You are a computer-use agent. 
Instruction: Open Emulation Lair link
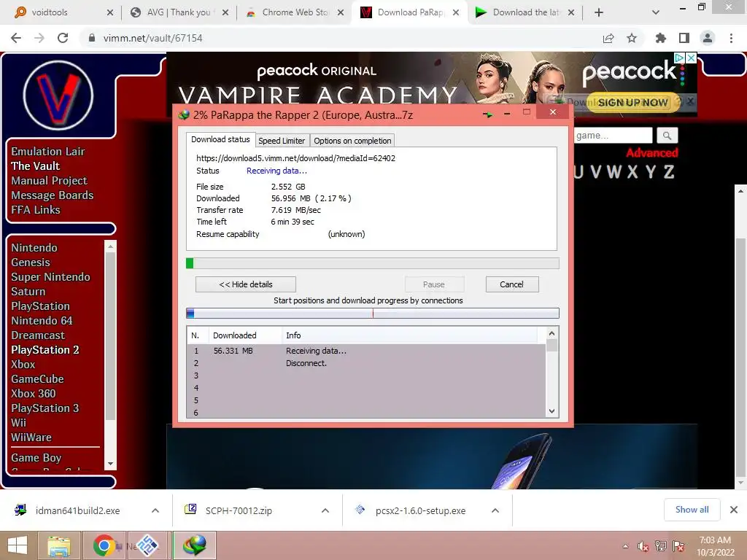point(48,152)
